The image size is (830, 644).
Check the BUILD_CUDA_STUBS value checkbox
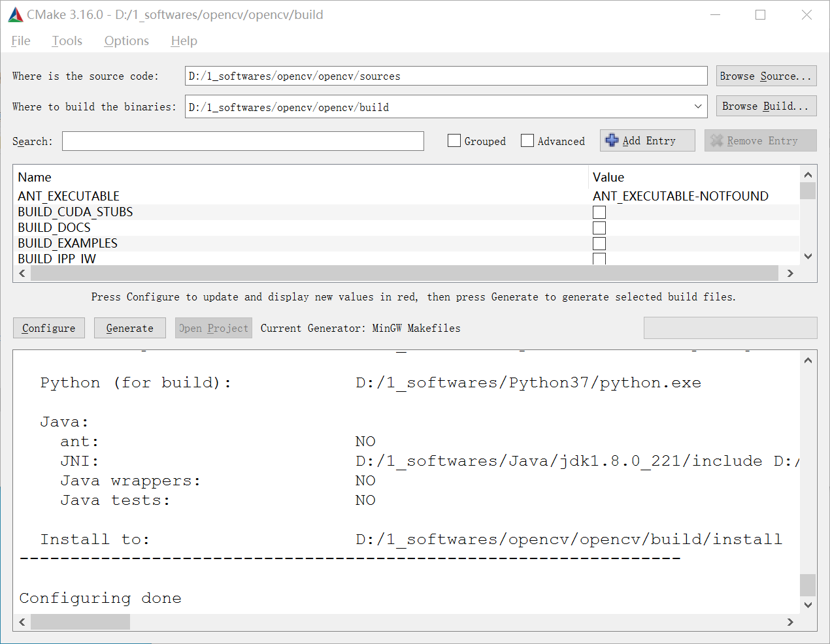click(x=599, y=212)
